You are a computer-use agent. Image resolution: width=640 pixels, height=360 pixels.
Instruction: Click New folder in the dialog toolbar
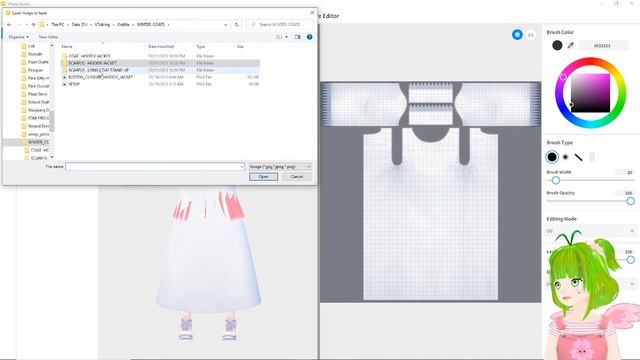click(48, 37)
